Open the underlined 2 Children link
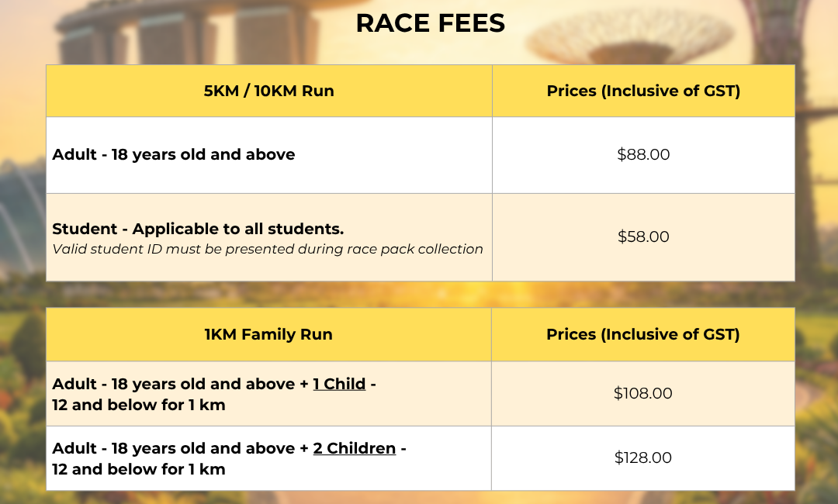This screenshot has width=838, height=504. tap(355, 448)
